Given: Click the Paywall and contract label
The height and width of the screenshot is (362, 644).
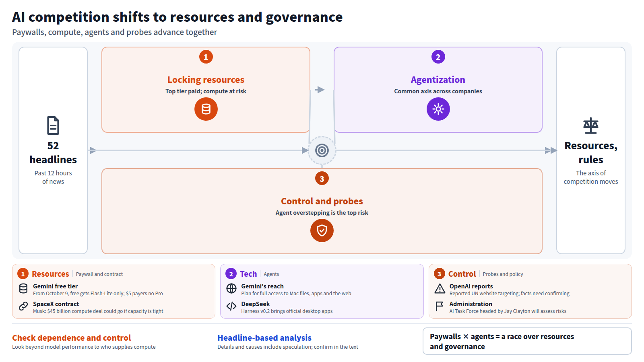Looking at the screenshot, I should (99, 274).
